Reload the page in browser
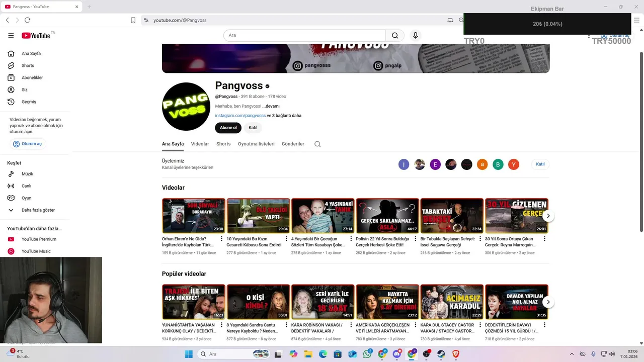This screenshot has height=362, width=644. coord(27,20)
